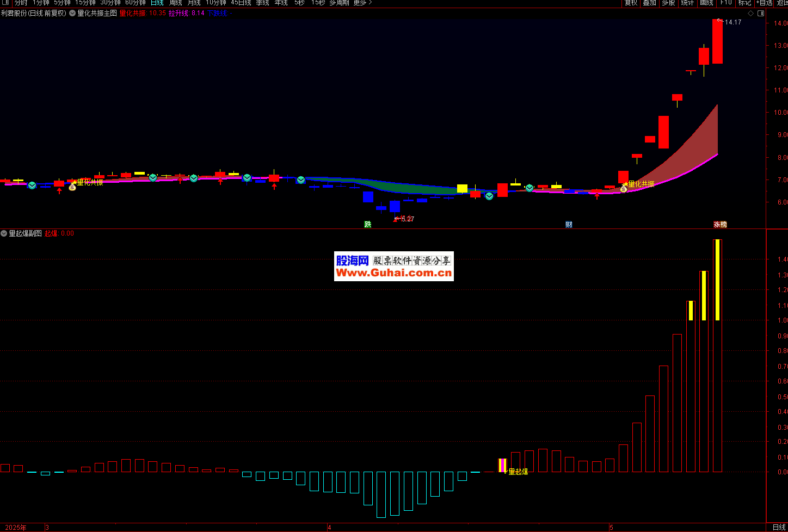Click the 涨榜 event marker below the chart
788x532 pixels.
point(720,224)
